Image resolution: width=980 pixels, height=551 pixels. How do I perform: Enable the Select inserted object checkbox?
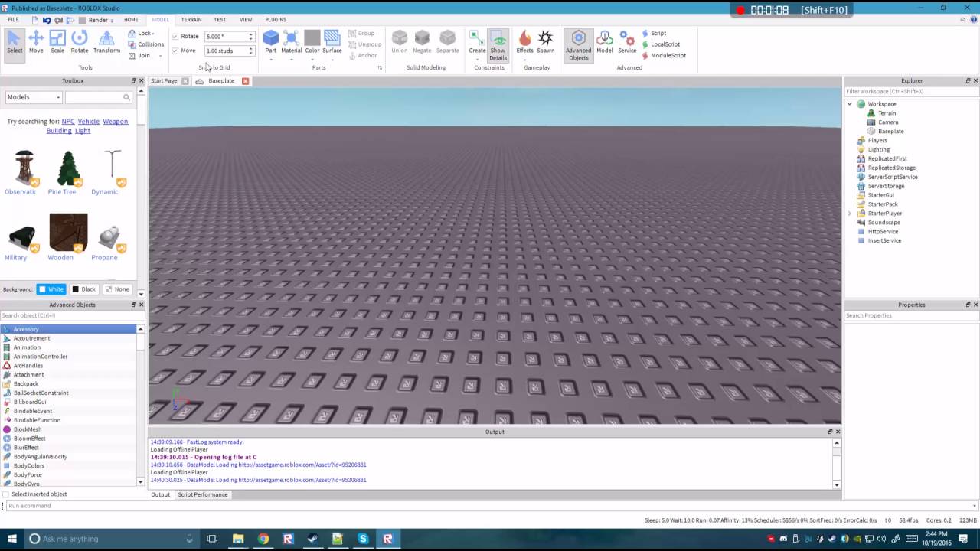pos(6,494)
